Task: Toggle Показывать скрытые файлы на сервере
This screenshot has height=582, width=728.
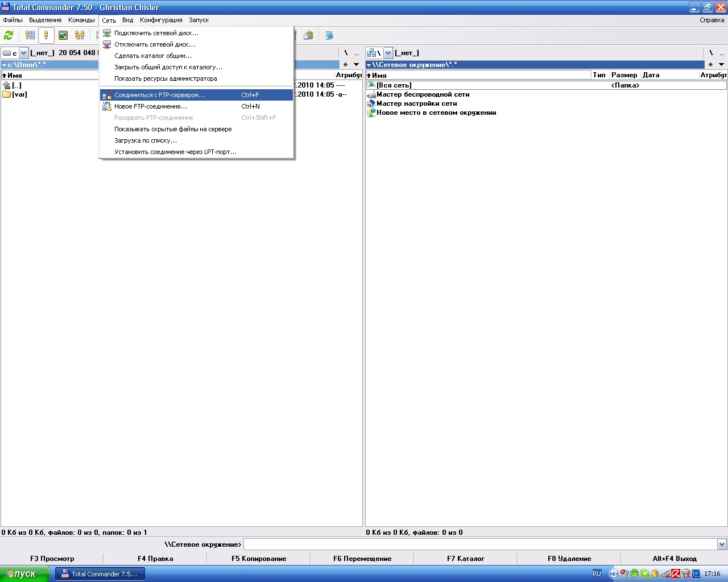Action: (x=197, y=129)
